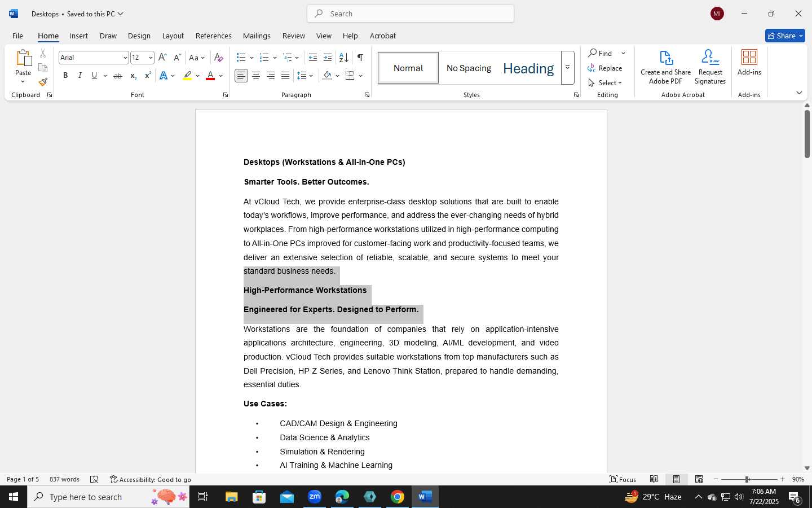Screen dimensions: 812x508
Task: Open the spelling proofing status icon
Action: pyautogui.click(x=94, y=479)
